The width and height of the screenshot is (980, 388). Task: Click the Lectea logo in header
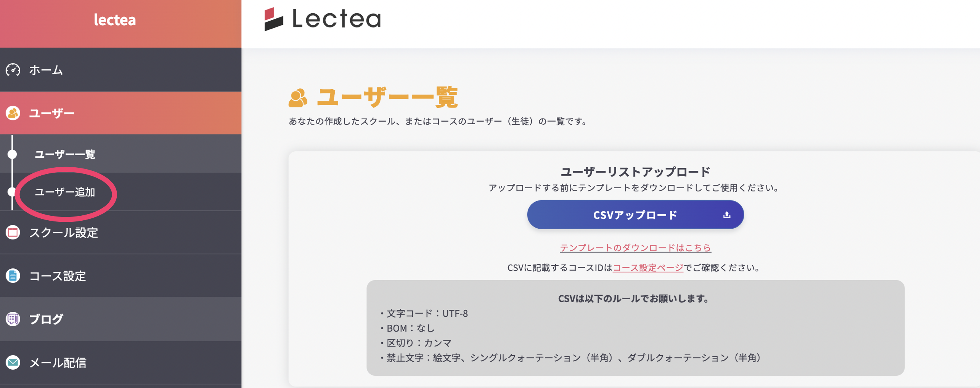pyautogui.click(x=323, y=19)
